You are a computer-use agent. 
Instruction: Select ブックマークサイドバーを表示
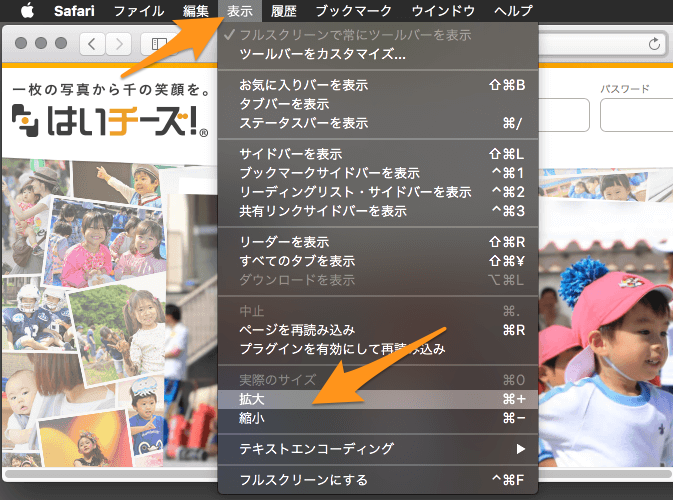click(378, 173)
